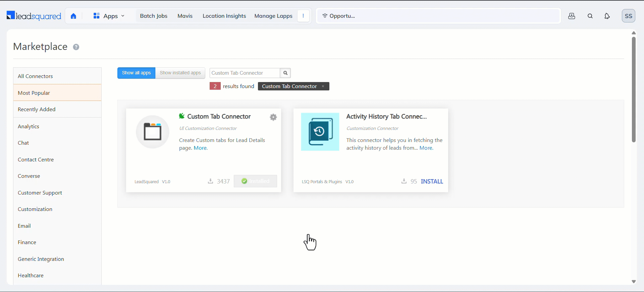This screenshot has width=644, height=292.
Task: Click the 95 downloads icon
Action: tap(404, 181)
